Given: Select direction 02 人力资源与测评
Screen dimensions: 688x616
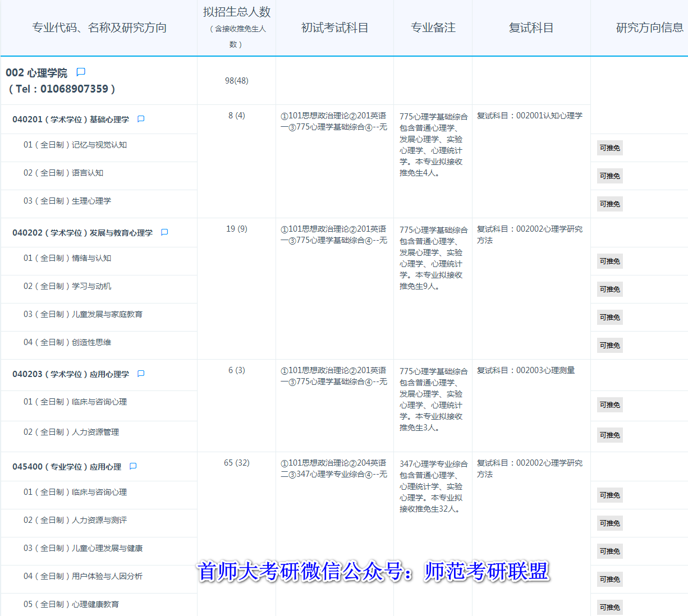Looking at the screenshot, I should (x=75, y=520).
